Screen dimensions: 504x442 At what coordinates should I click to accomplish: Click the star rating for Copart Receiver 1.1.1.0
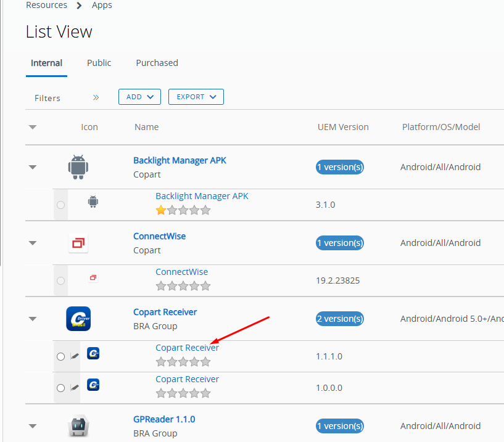tap(183, 362)
